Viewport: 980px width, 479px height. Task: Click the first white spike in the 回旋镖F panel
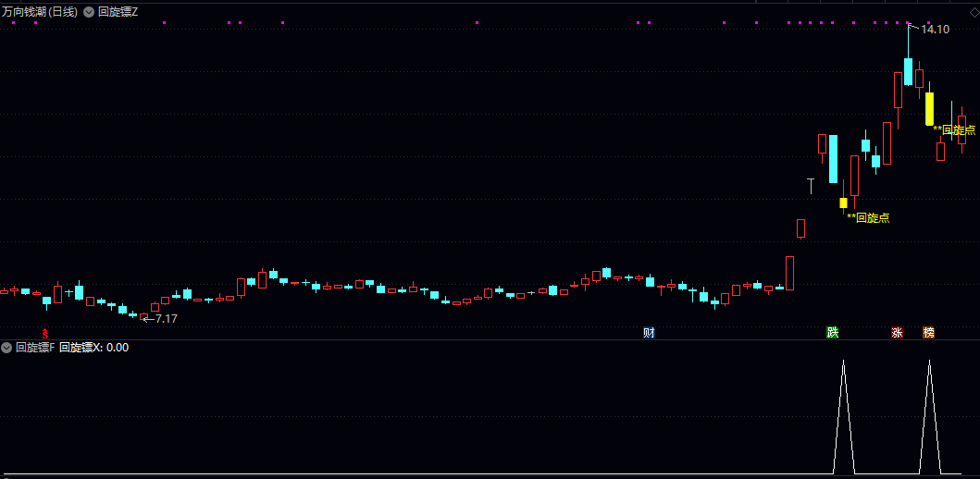843,416
